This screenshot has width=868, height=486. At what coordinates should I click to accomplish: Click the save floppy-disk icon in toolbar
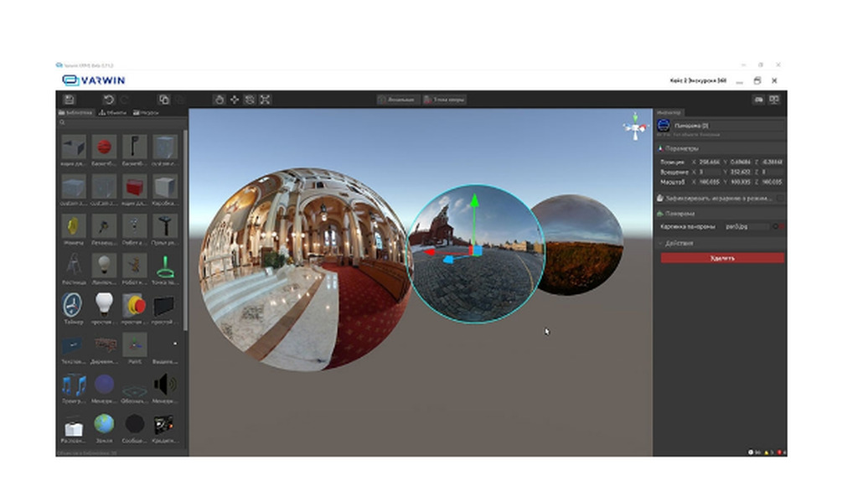coord(70,100)
